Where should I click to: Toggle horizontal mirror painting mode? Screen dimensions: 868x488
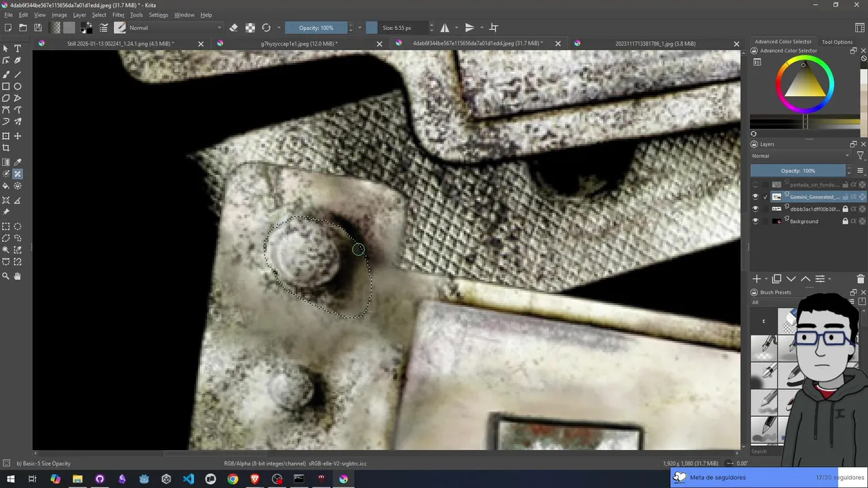(445, 28)
